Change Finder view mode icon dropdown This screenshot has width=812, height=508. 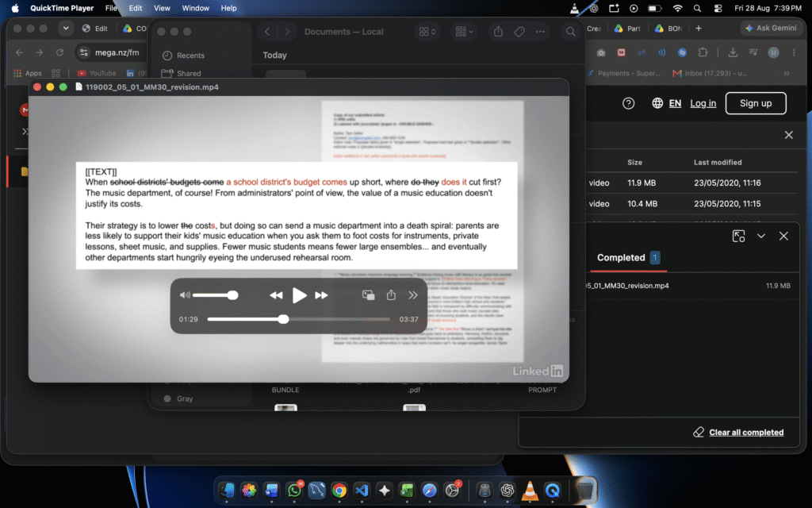click(427, 32)
